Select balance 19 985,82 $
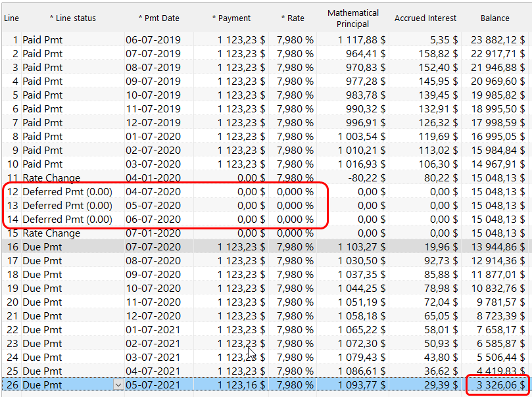The width and height of the screenshot is (532, 397). 498,95
